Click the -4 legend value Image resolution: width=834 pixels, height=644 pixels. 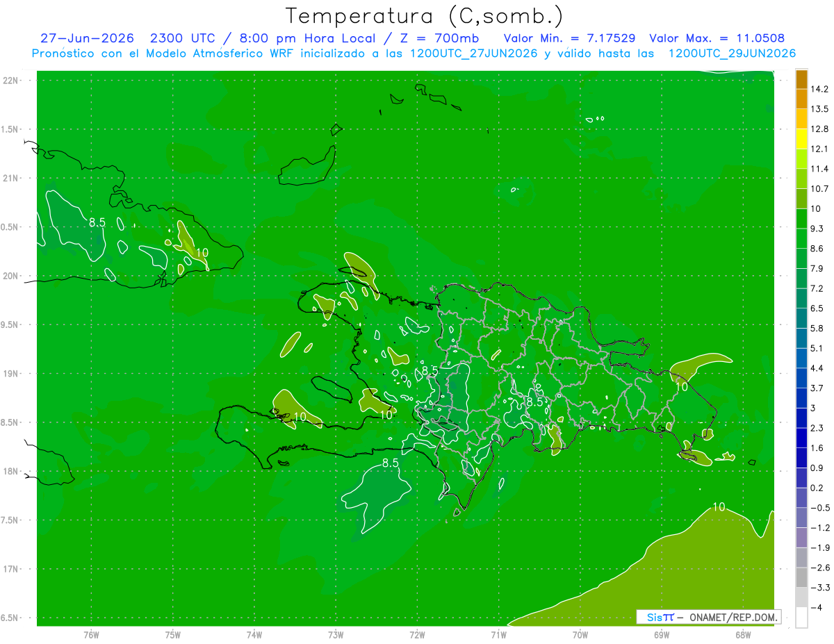pos(817,606)
